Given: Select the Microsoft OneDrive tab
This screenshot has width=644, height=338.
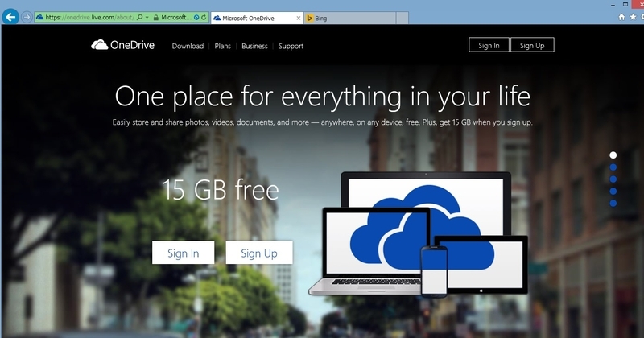Looking at the screenshot, I should pos(257,18).
